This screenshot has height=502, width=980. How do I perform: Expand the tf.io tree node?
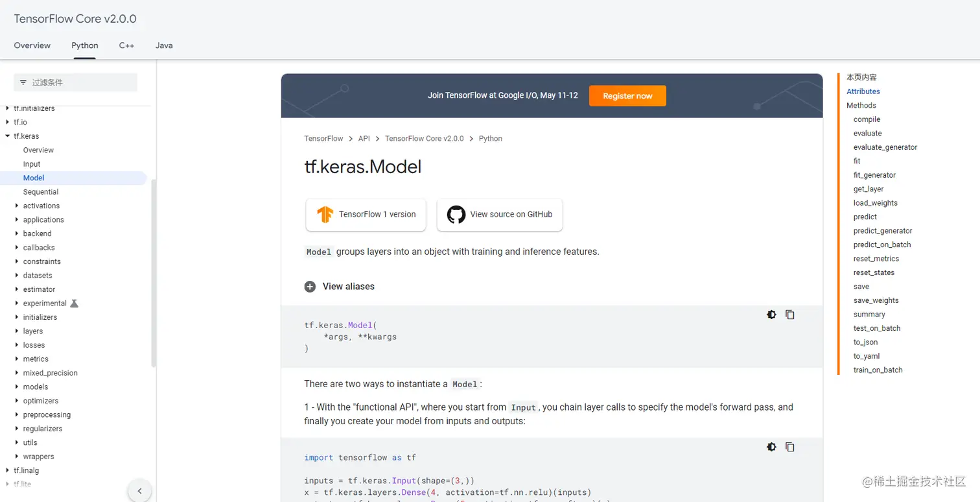(8, 123)
